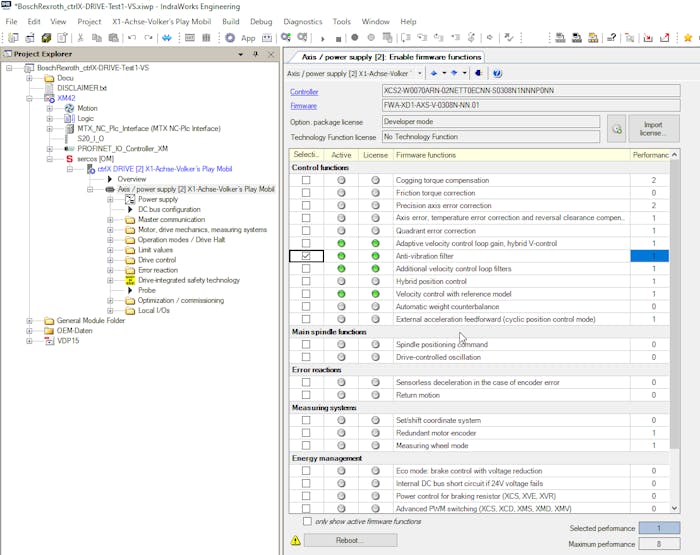Click the checkmark arrows toolbar icon

pyautogui.click(x=508, y=38)
